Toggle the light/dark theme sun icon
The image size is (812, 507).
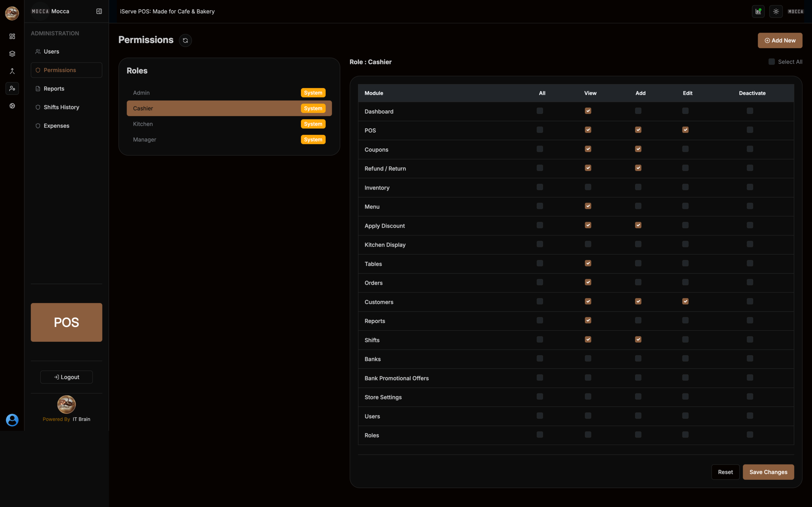pos(776,11)
